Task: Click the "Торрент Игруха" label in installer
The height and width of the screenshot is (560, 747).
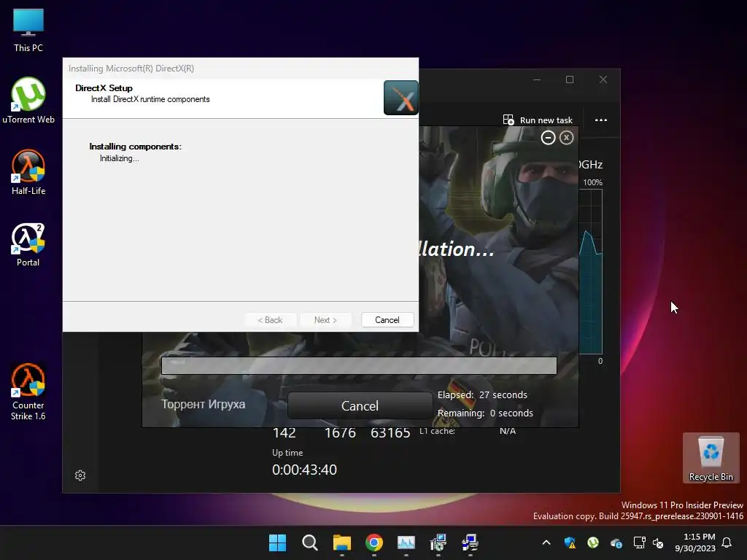Action: 204,404
